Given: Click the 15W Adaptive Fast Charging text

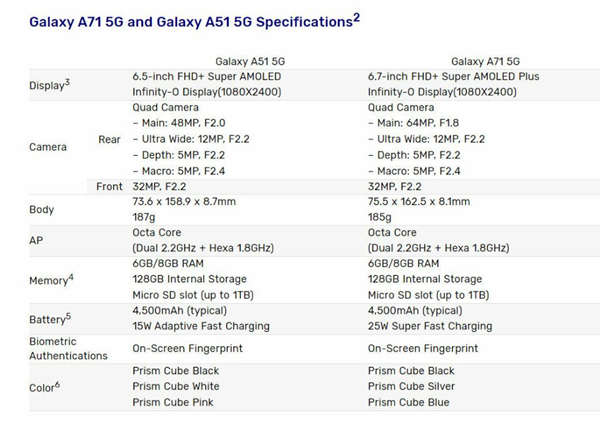Looking at the screenshot, I should coord(201,326).
